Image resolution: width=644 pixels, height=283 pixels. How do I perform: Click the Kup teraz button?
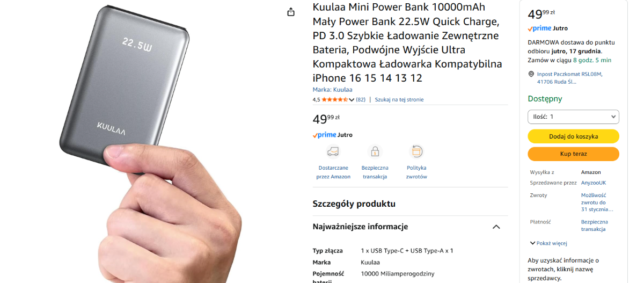[573, 154]
